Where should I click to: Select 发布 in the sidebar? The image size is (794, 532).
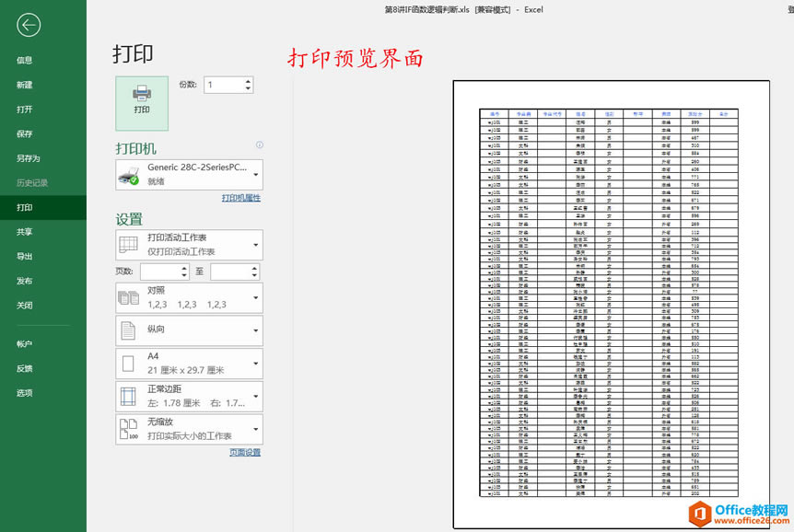(43, 281)
